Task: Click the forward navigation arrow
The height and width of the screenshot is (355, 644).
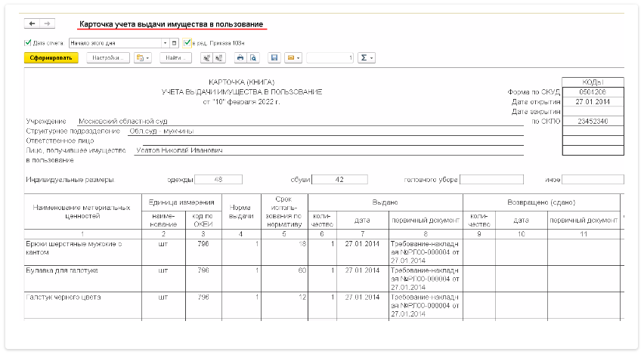Action: point(47,25)
